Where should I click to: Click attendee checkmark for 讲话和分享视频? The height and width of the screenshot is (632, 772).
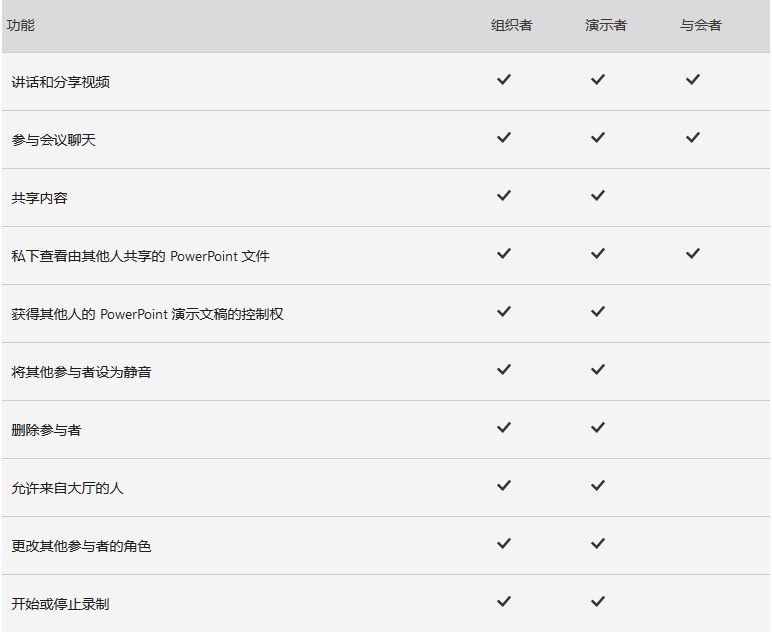693,79
